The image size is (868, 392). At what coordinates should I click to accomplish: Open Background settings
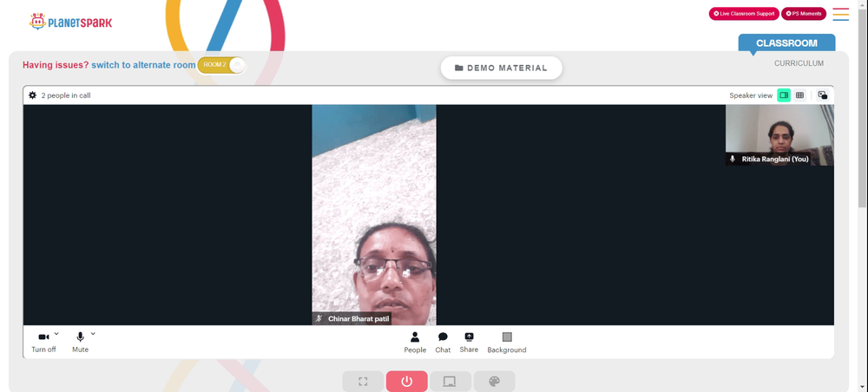point(507,343)
